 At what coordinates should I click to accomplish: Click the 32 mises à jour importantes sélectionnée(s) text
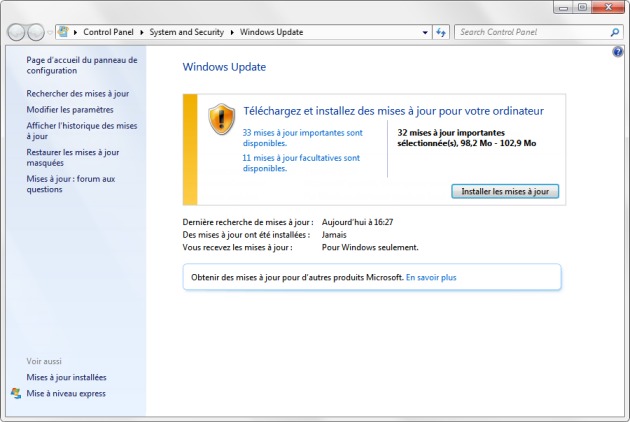[466, 138]
